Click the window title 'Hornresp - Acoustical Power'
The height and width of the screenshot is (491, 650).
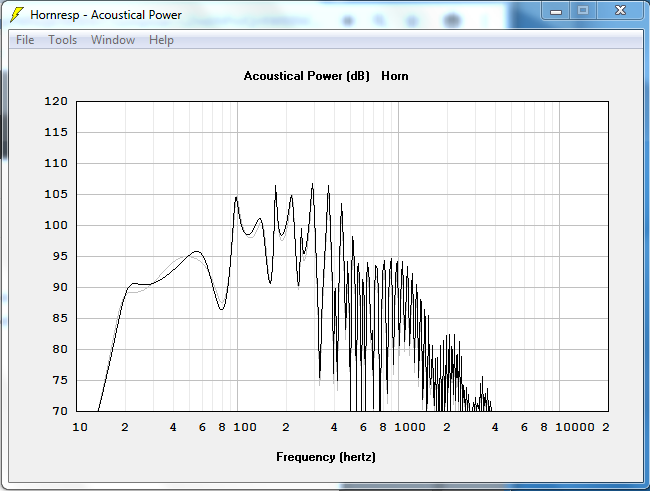click(x=106, y=15)
